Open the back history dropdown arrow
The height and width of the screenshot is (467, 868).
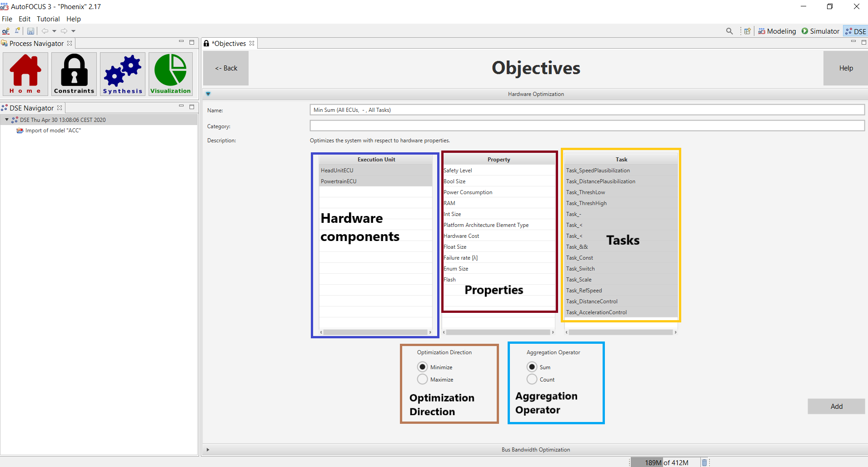pyautogui.click(x=54, y=31)
